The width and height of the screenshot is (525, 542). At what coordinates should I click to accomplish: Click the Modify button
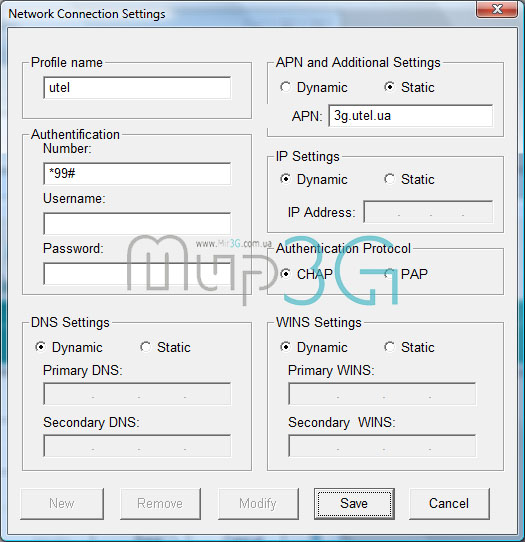click(258, 504)
